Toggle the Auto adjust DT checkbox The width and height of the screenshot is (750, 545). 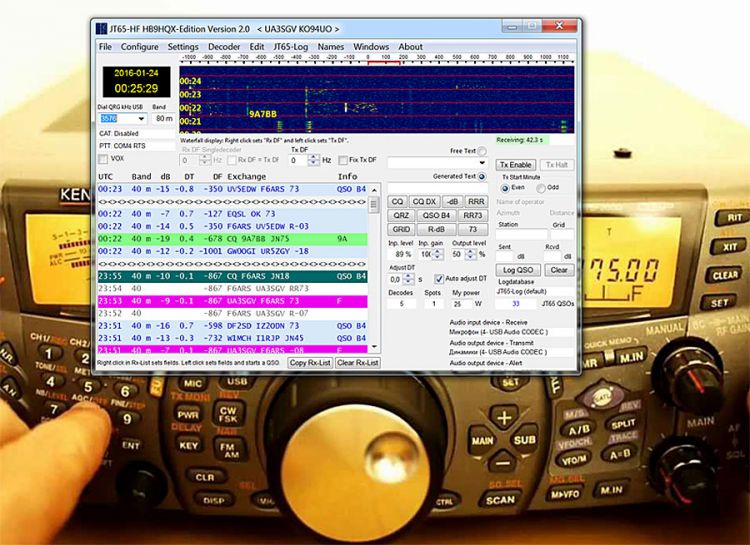439,278
